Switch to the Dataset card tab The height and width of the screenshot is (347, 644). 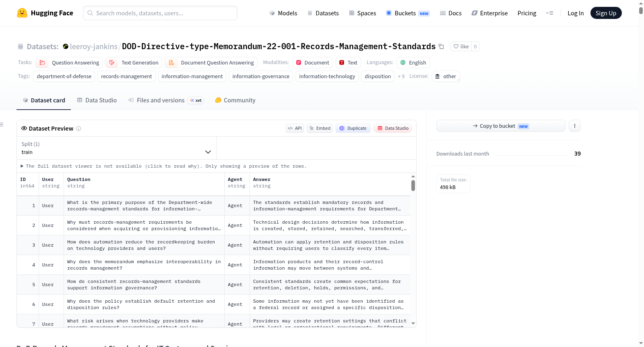[x=43, y=100]
